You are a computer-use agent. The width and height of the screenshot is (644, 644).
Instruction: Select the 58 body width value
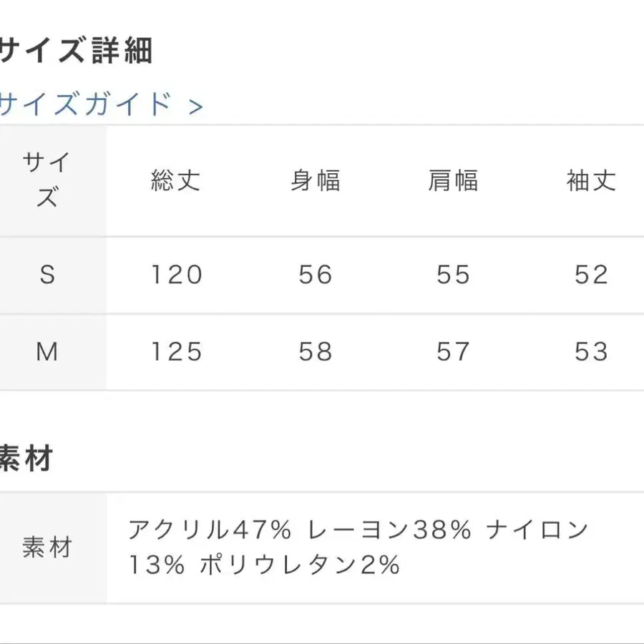(x=315, y=351)
